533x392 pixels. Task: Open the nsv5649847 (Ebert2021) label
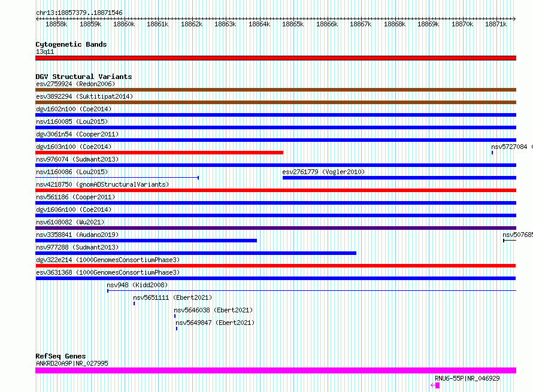[x=215, y=323]
